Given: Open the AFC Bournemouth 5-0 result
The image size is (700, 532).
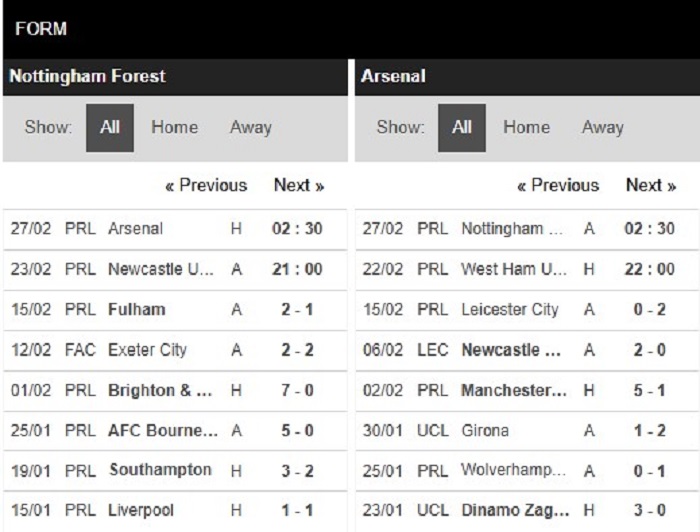Looking at the screenshot, I should tap(175, 431).
